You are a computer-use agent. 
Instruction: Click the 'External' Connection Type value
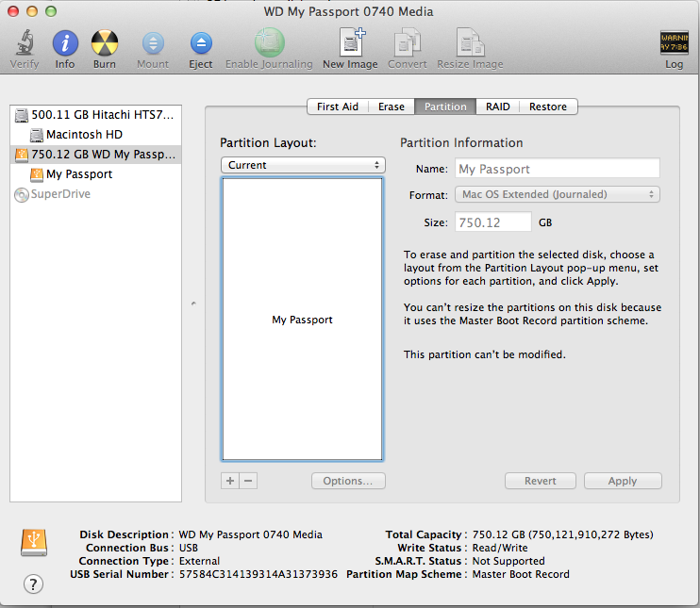(x=200, y=561)
